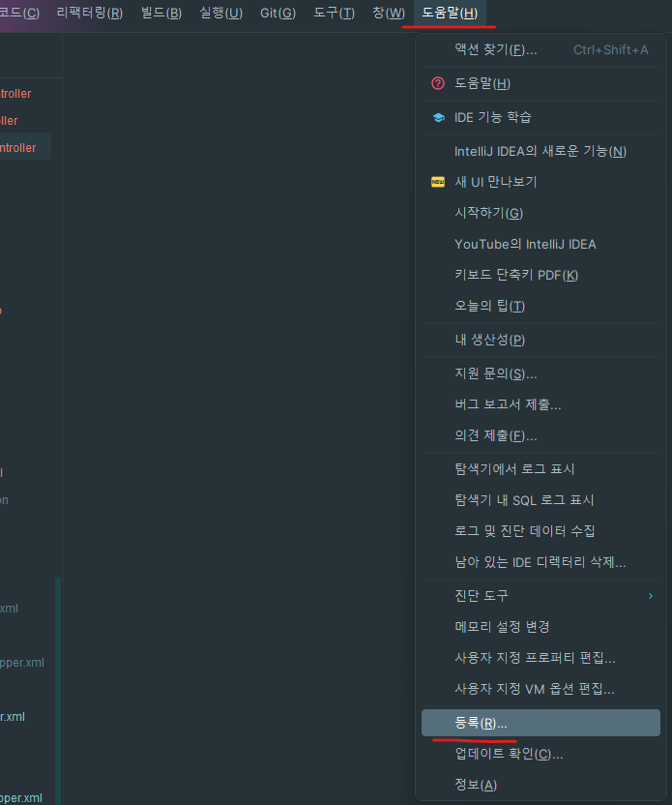Select 사용자 지정 VM 옵션 편집...

(541, 690)
